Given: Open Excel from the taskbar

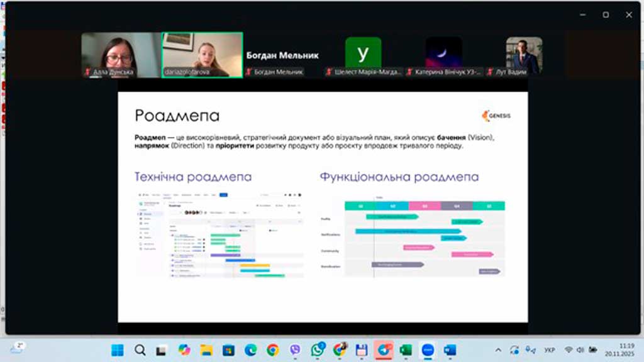Looking at the screenshot, I should point(406,349).
